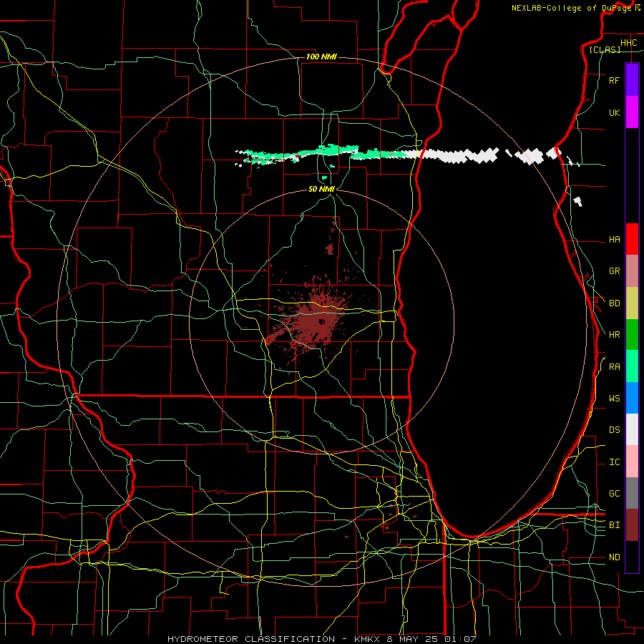The image size is (644, 644).
Task: Click the white dry snow echo over lake
Action: click(x=460, y=155)
